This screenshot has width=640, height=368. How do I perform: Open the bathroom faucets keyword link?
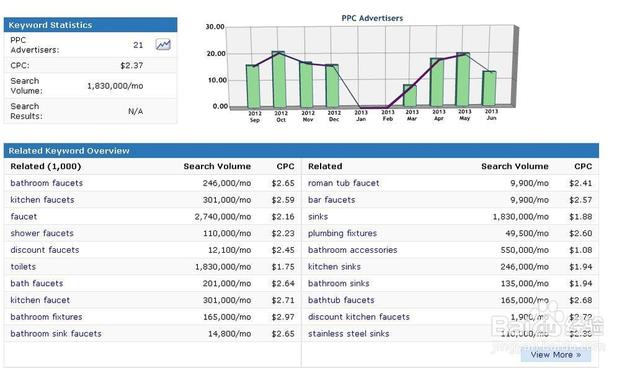47,183
